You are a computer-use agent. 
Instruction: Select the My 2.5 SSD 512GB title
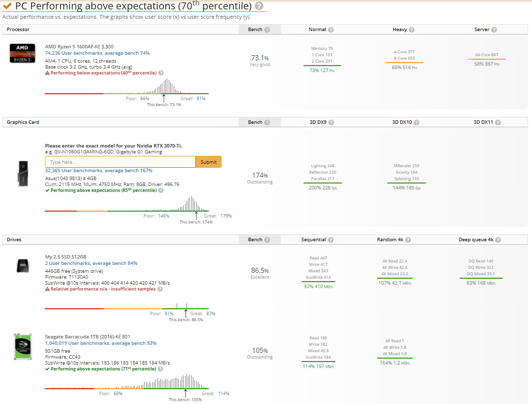click(66, 257)
